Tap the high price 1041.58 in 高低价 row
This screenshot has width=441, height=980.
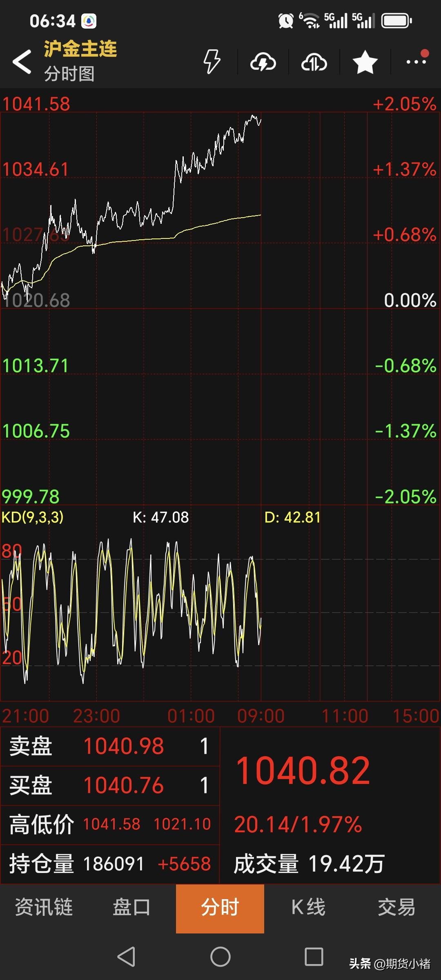tap(112, 824)
